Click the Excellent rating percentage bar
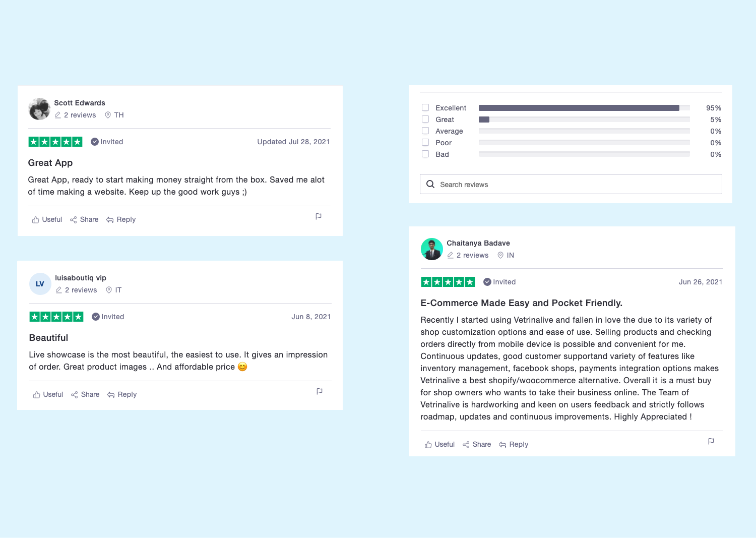This screenshot has height=538, width=756. coord(584,108)
